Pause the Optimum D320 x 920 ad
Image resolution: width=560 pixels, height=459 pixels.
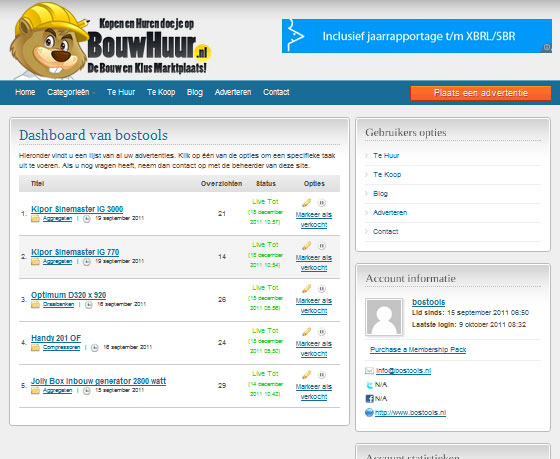pyautogui.click(x=321, y=289)
